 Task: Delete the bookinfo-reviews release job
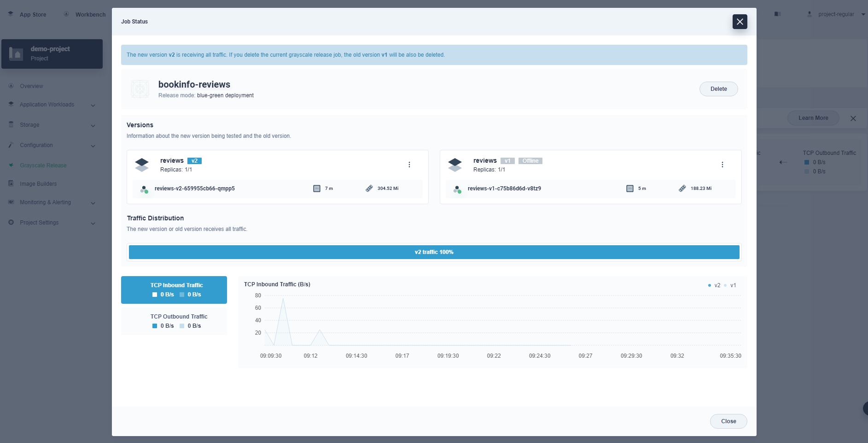[x=718, y=89]
